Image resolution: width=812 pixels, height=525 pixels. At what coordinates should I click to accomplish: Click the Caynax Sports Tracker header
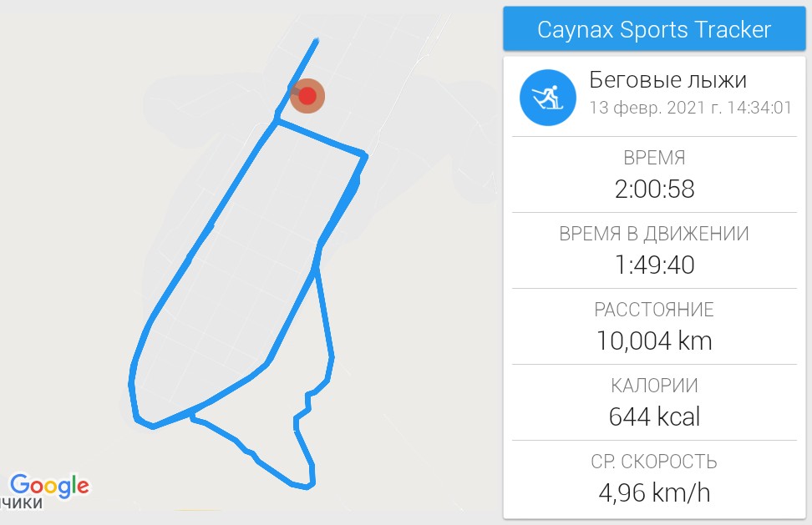(654, 30)
